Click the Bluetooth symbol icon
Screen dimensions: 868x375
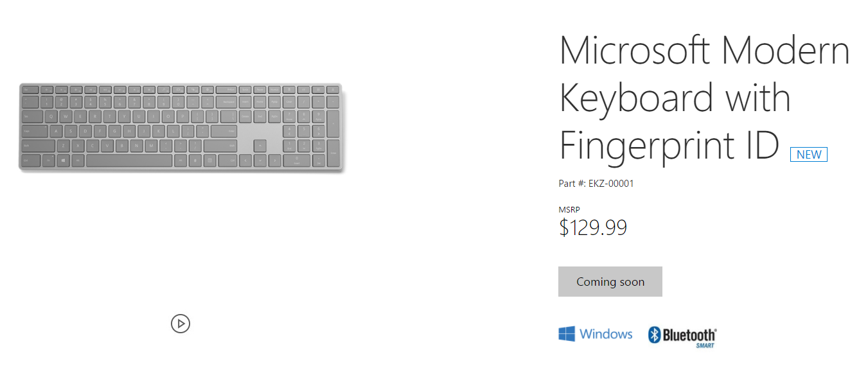click(x=654, y=335)
